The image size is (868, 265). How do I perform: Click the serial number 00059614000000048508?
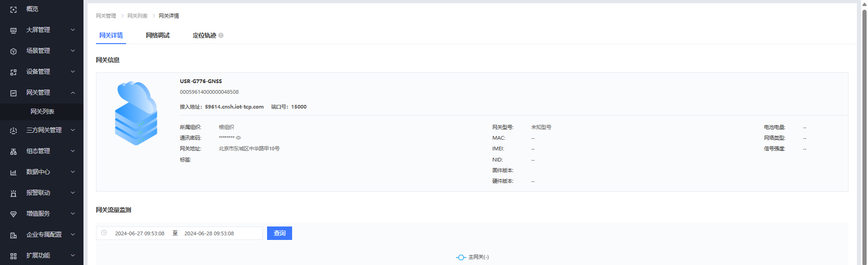209,92
